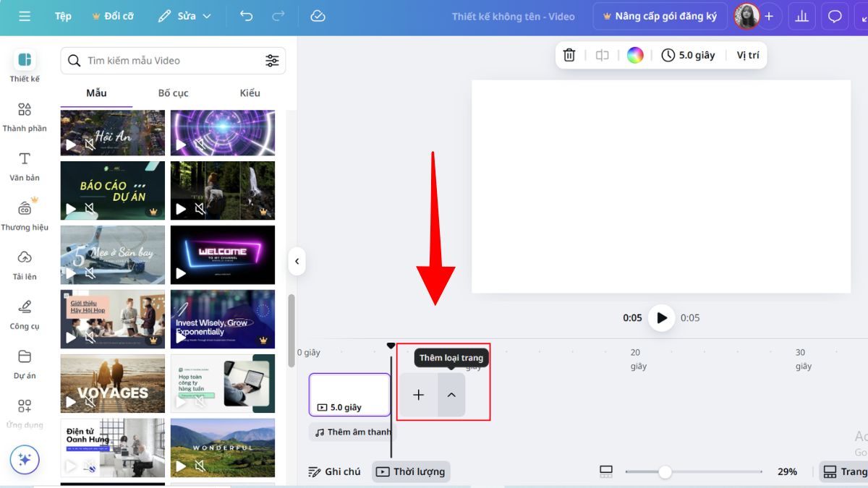The image size is (868, 488).
Task: Select the purple tunnel video template
Action: (x=223, y=133)
